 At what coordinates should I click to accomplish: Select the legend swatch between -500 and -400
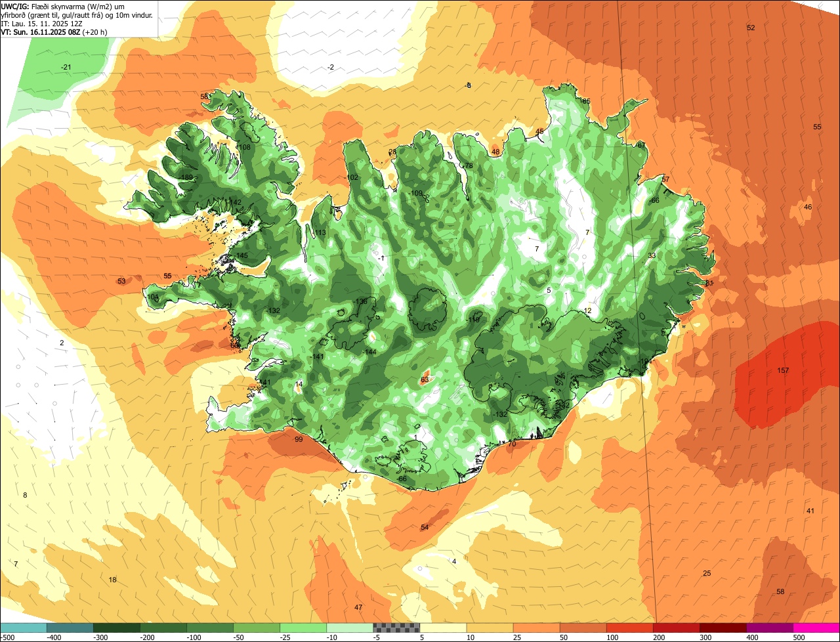[23, 628]
